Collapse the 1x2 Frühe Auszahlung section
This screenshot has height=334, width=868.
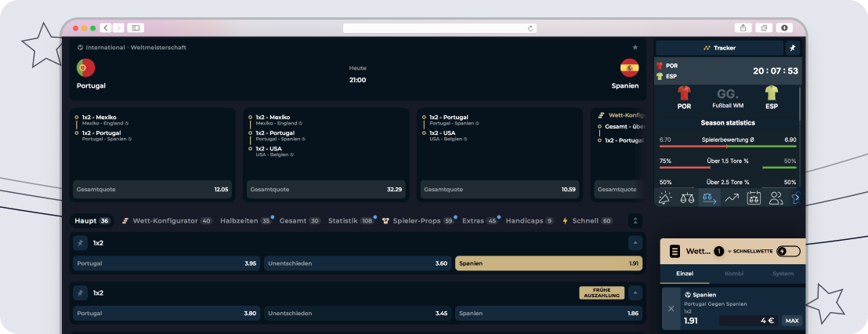tap(635, 293)
